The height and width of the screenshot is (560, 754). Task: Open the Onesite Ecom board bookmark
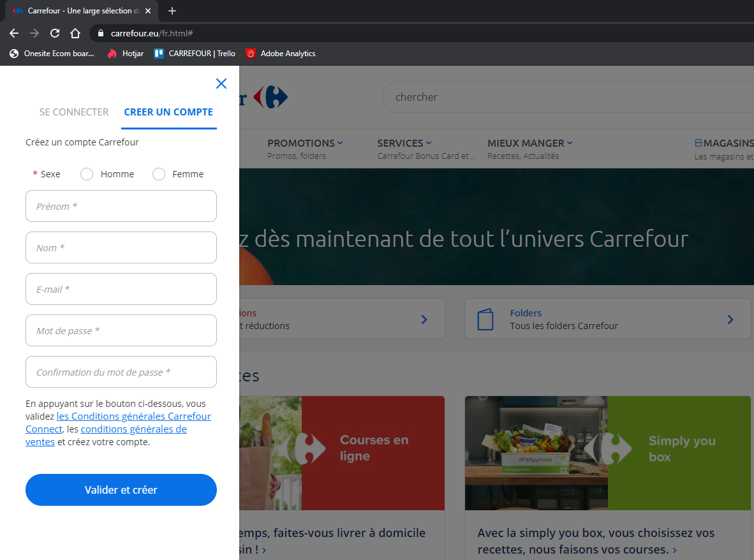coord(52,54)
